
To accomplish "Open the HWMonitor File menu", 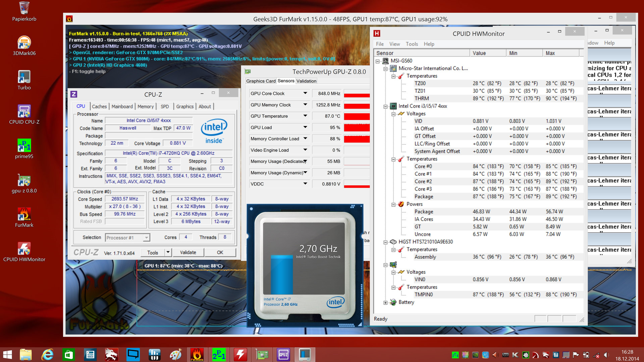I will [380, 44].
